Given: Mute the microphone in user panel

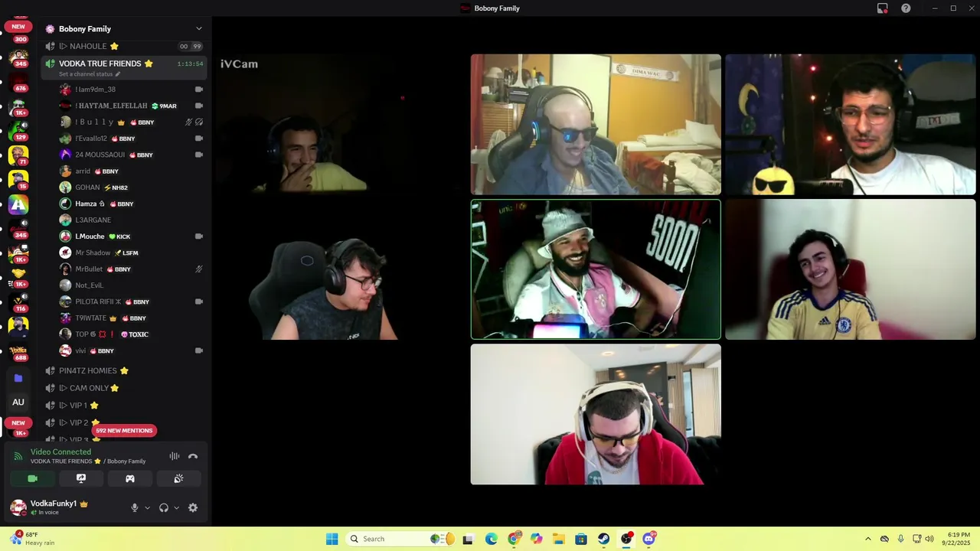Looking at the screenshot, I should (135, 507).
